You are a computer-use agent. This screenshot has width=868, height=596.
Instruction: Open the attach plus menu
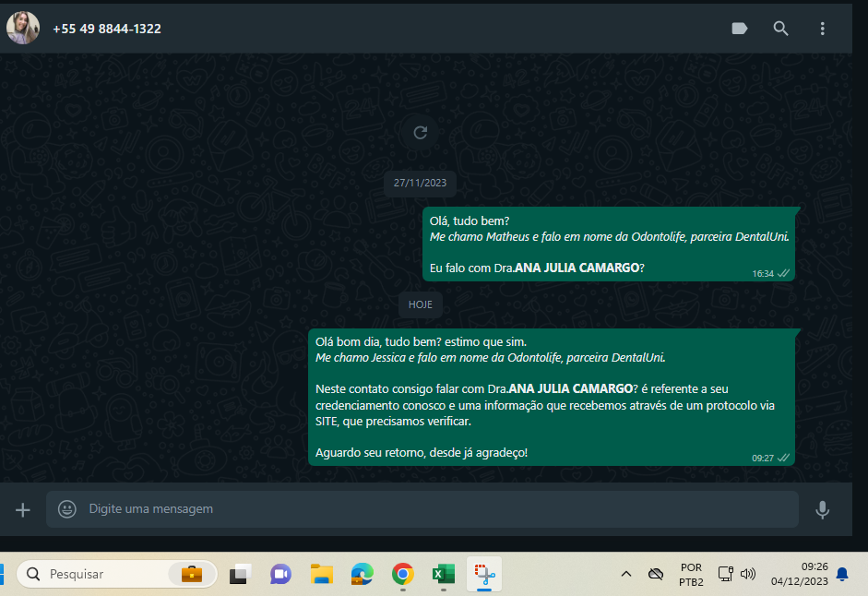(23, 509)
